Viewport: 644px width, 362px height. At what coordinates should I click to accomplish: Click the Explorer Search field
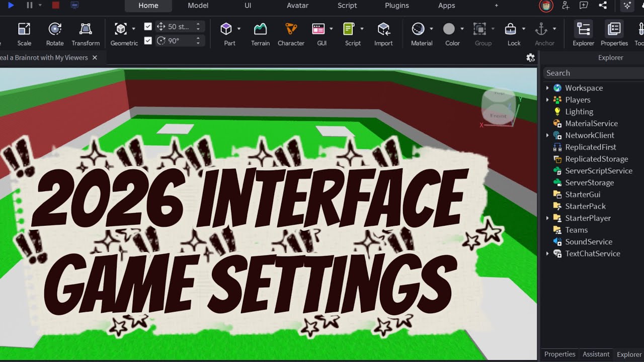(x=594, y=73)
